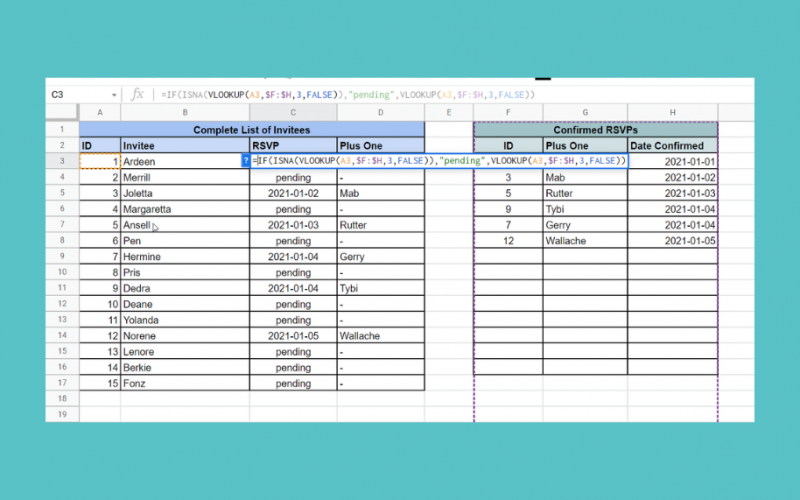
Task: Select row 10 header
Action: [62, 273]
